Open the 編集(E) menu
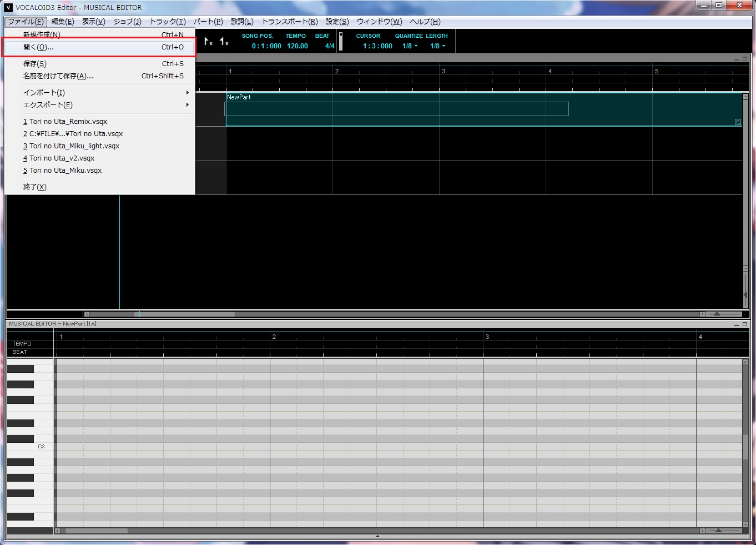Screen dimensions: 756x545 [x=63, y=22]
